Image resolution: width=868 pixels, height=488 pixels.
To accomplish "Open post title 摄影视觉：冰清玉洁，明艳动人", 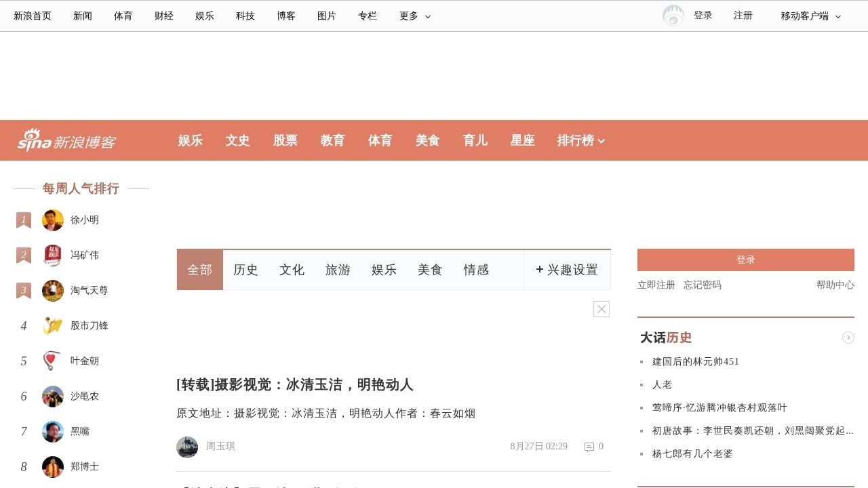I will [x=295, y=385].
